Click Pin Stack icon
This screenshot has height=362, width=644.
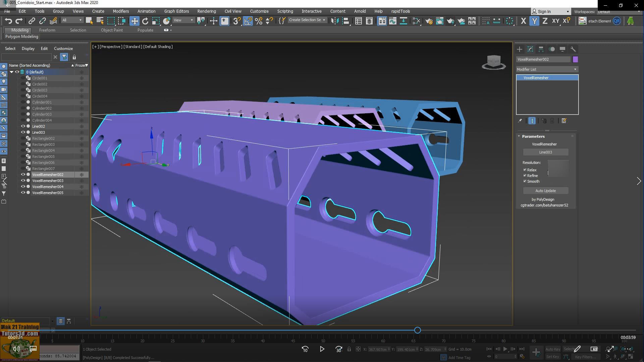coord(520,121)
